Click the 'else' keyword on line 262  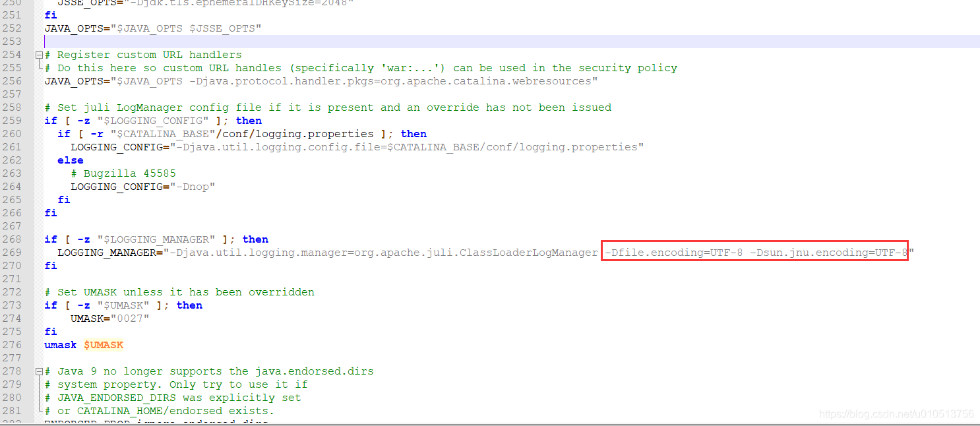tap(71, 160)
